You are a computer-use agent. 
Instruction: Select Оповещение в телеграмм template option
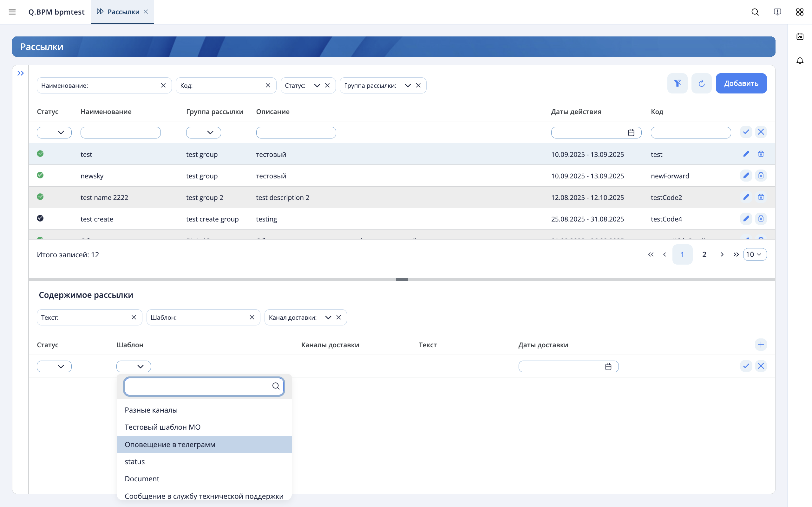[x=204, y=444]
